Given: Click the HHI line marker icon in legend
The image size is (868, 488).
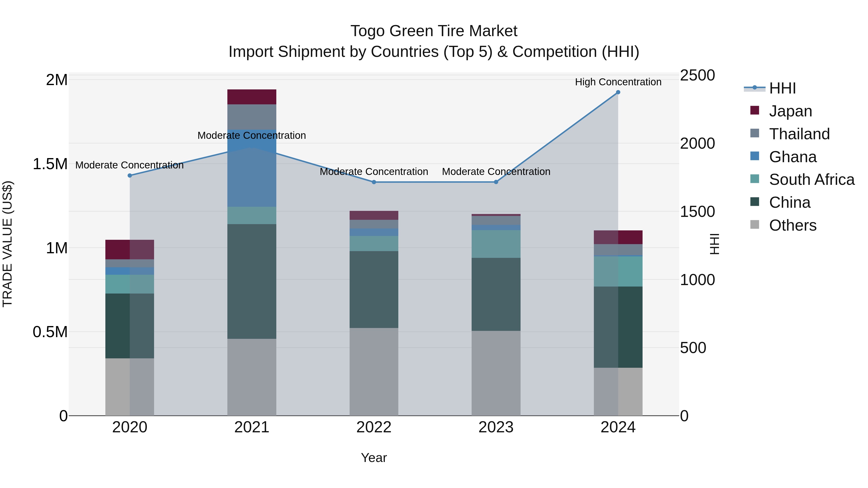Looking at the screenshot, I should pyautogui.click(x=755, y=88).
